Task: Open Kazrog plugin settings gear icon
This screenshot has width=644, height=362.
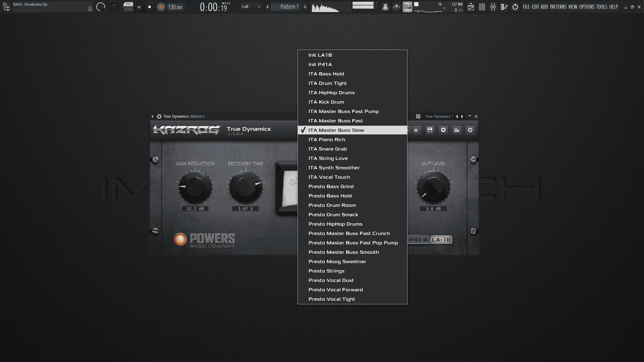Action: (x=443, y=130)
